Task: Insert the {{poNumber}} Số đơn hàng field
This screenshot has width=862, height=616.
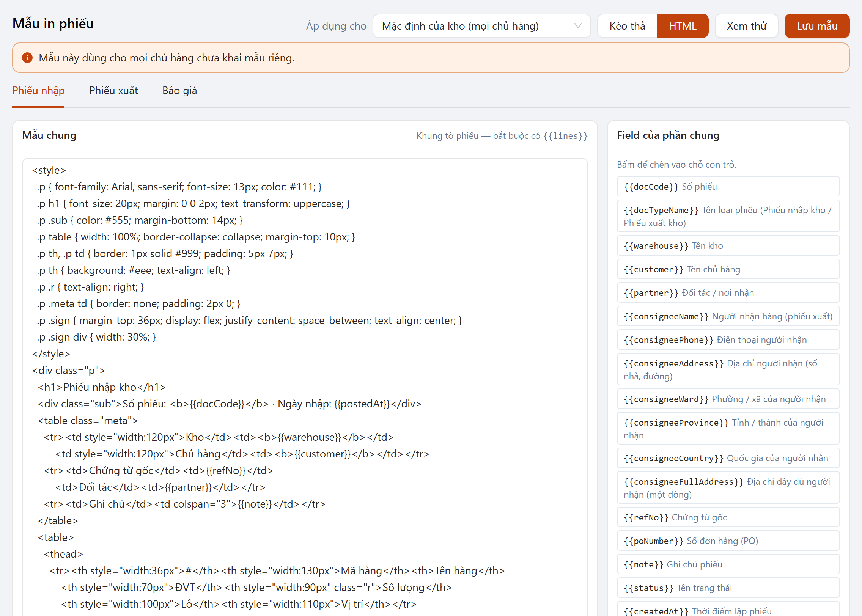Action: [728, 541]
